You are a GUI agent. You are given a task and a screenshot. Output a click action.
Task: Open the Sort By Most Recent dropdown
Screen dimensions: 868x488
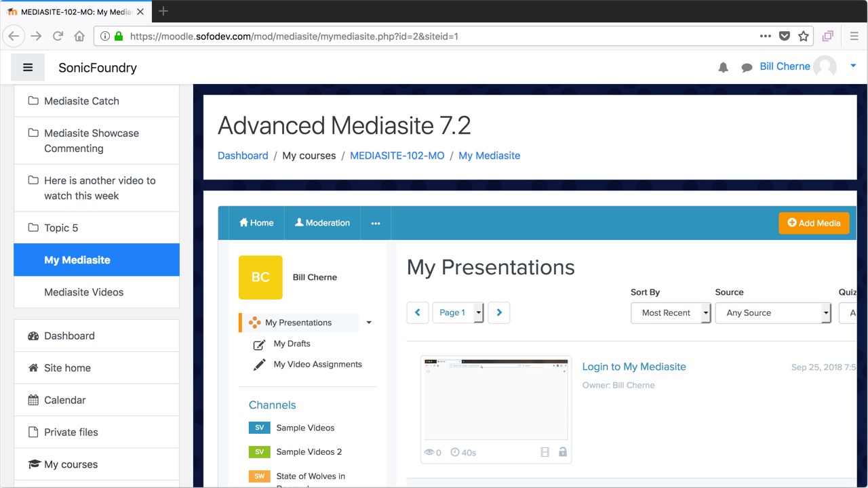(671, 312)
